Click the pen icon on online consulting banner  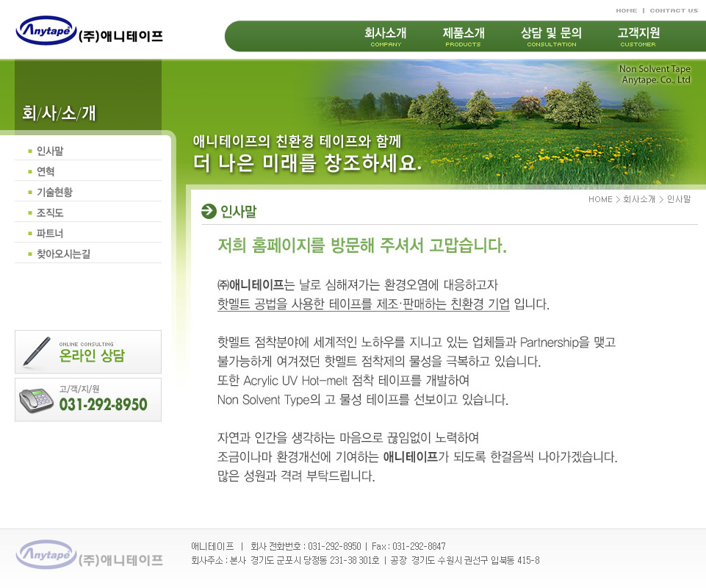click(x=37, y=351)
